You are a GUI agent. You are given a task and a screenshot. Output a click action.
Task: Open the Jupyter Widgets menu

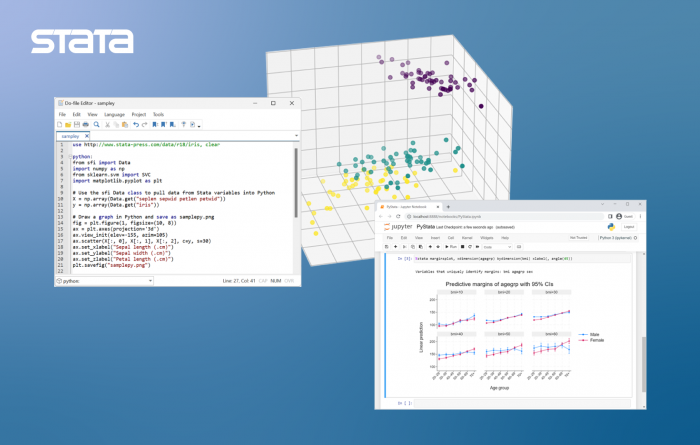[487, 238]
